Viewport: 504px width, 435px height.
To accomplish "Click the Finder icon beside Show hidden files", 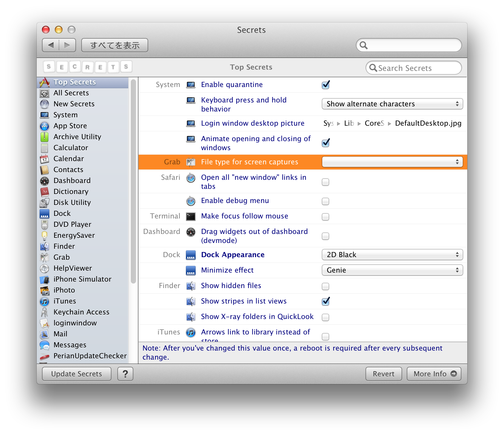I will click(x=191, y=286).
